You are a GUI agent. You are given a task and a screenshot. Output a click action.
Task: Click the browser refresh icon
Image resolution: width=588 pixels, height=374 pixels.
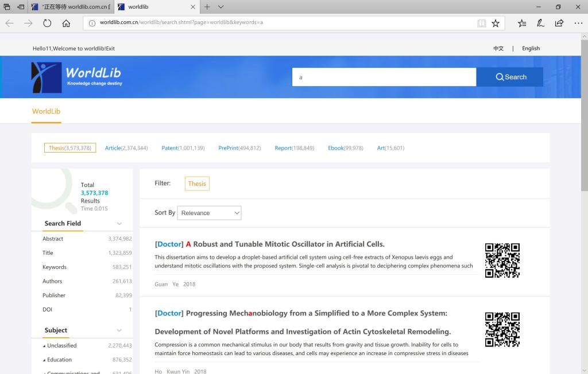47,23
